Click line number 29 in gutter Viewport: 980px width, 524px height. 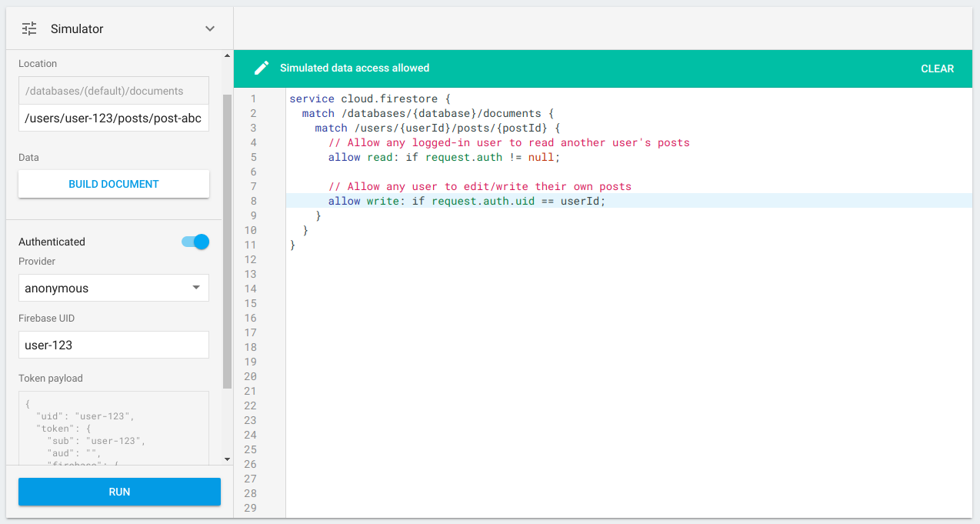(250, 508)
